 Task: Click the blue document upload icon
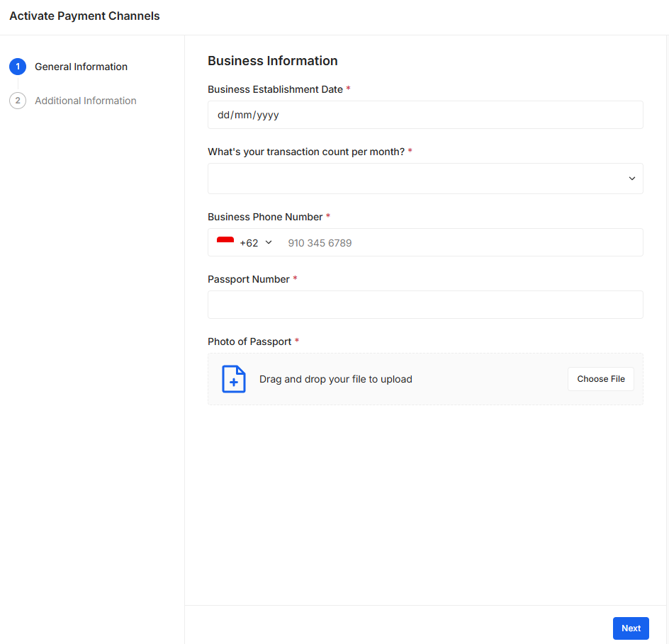[233, 378]
